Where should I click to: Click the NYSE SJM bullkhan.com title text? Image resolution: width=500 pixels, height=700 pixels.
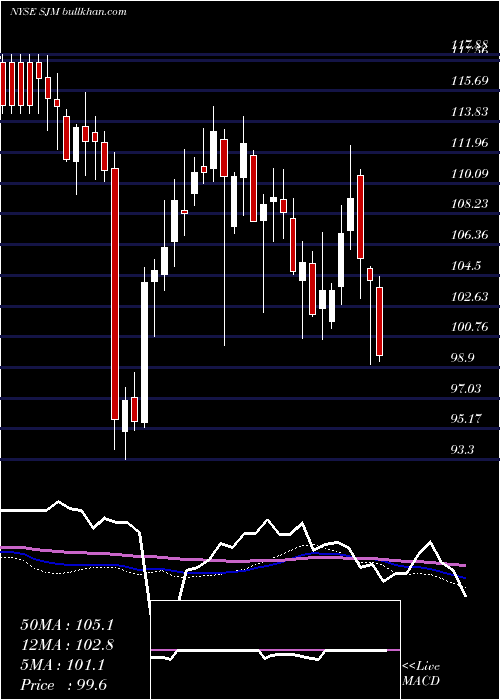(68, 12)
